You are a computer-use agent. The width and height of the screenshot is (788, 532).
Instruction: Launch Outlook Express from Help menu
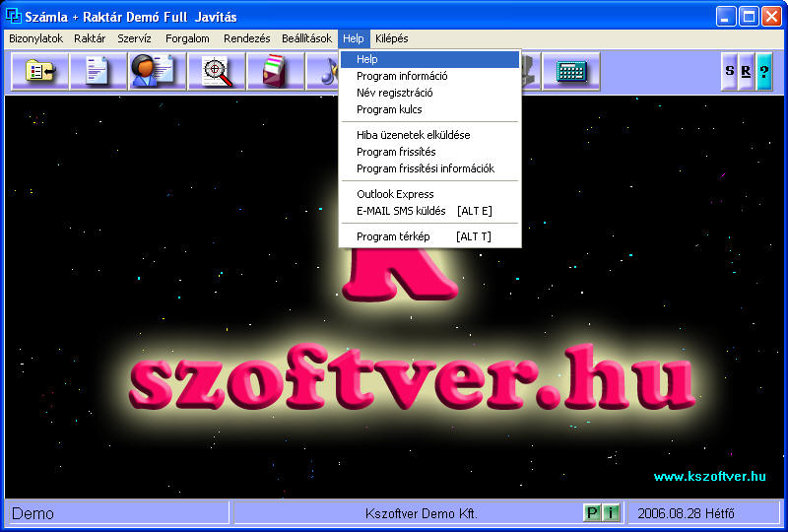(430, 194)
